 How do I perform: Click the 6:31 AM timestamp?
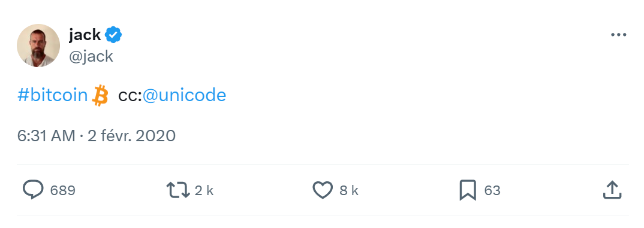click(x=46, y=136)
